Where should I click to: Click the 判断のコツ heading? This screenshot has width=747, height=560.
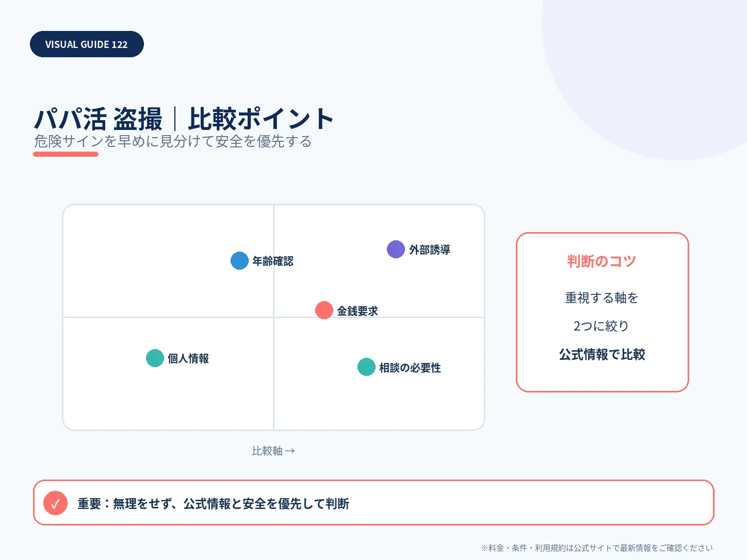[602, 261]
